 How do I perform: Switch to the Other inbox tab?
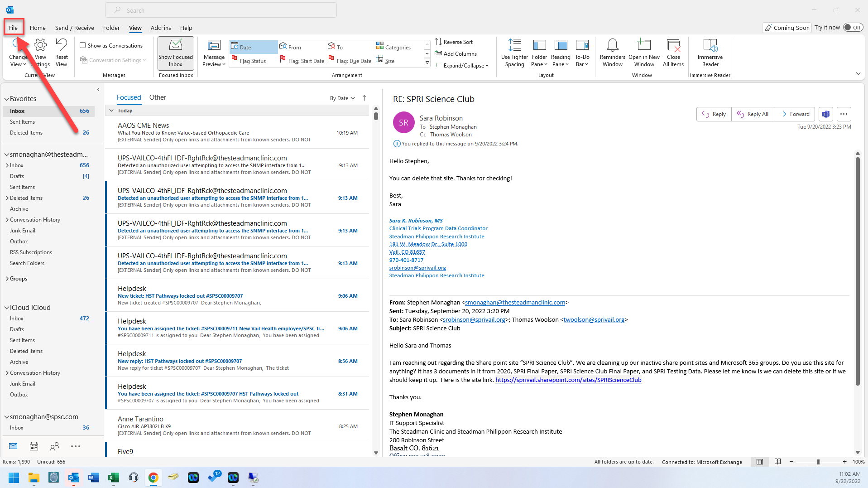158,97
